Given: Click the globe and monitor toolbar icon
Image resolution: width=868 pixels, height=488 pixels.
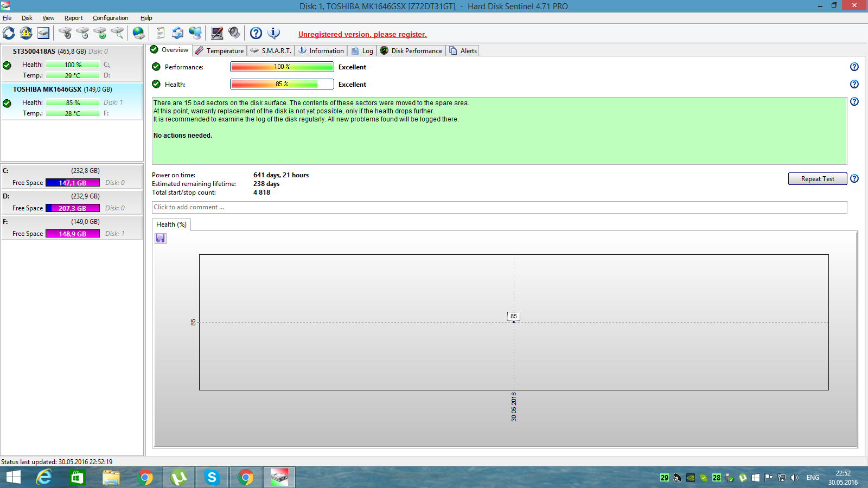Looking at the screenshot, I should 195,33.
